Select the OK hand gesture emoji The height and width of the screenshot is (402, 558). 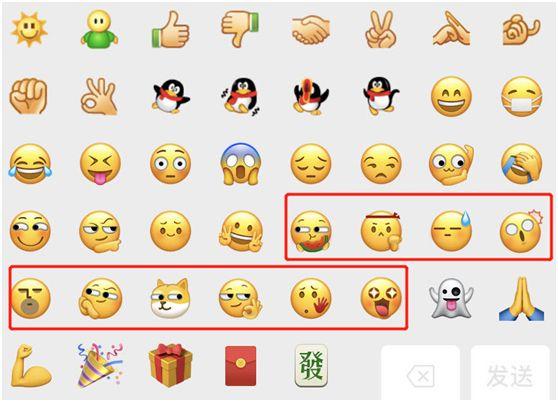click(x=99, y=96)
